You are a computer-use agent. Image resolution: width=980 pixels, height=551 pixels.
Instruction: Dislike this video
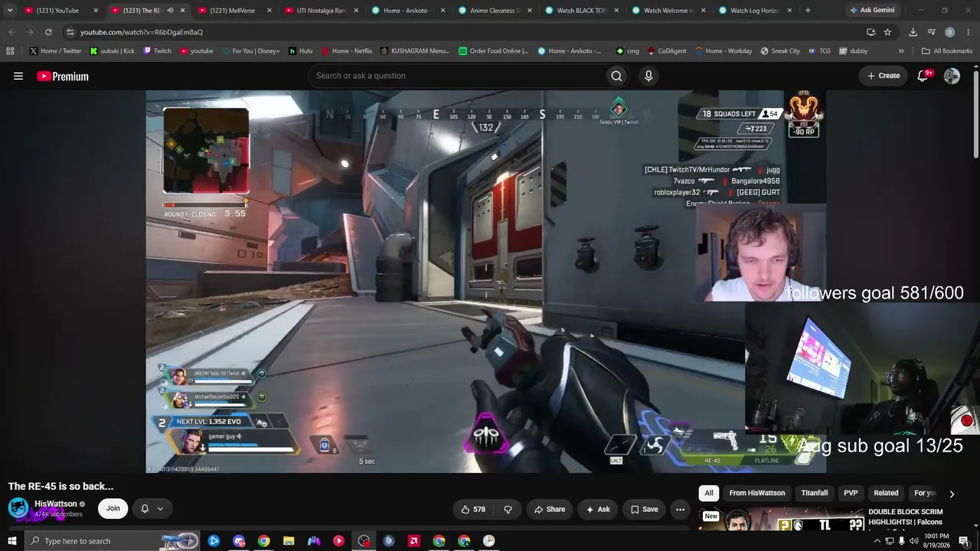coord(507,509)
